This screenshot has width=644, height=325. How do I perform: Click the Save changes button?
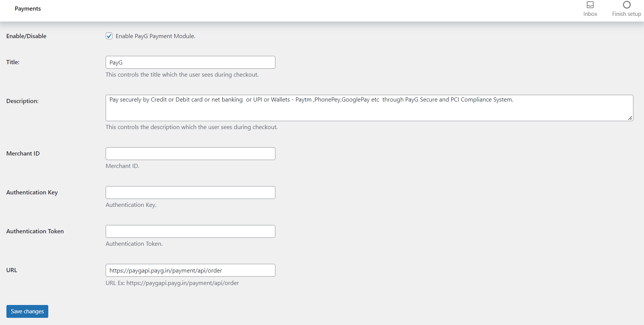(x=27, y=311)
